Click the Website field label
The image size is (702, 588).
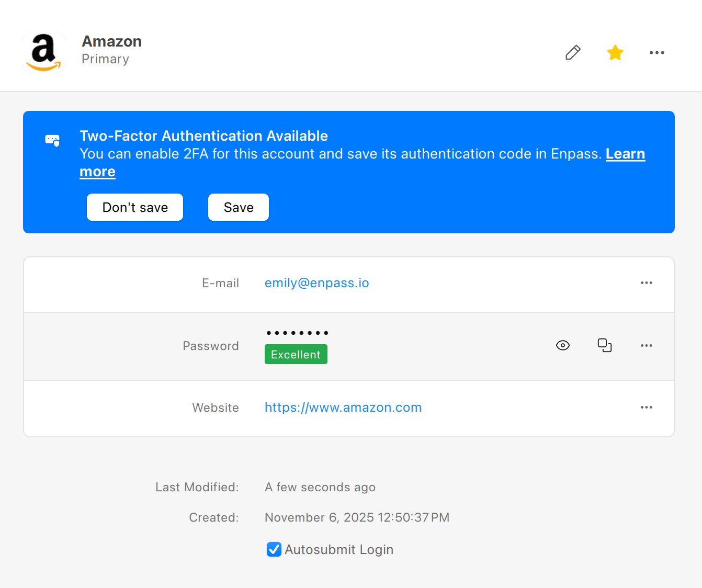pos(216,408)
